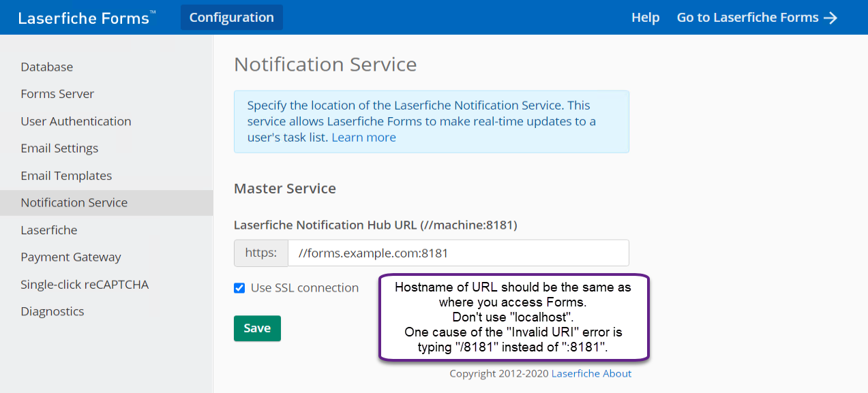Open Diagnostics page

click(53, 312)
